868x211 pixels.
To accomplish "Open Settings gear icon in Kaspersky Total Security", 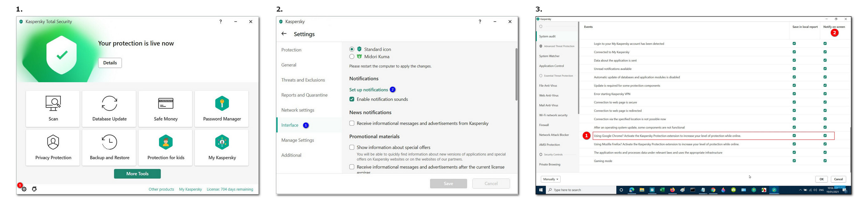I will pyautogui.click(x=24, y=189).
